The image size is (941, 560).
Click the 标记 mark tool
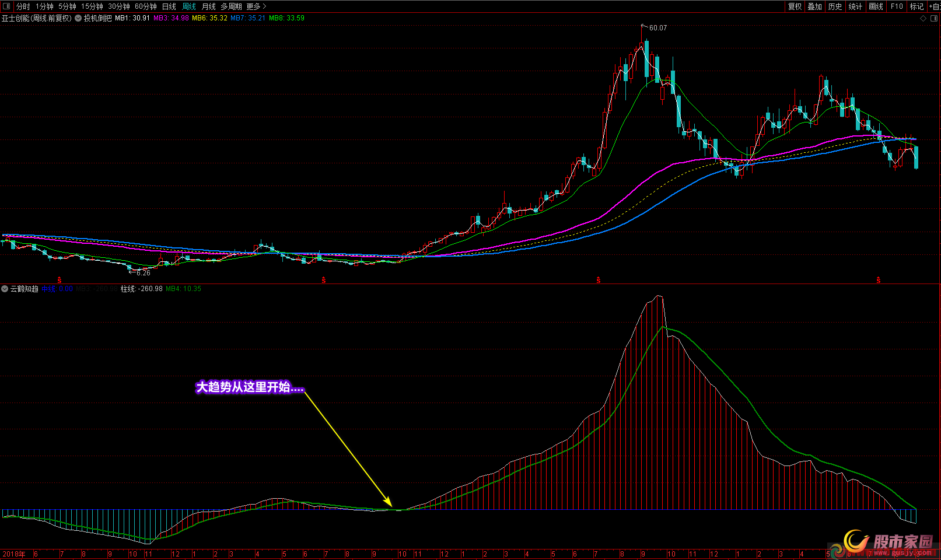click(x=916, y=6)
